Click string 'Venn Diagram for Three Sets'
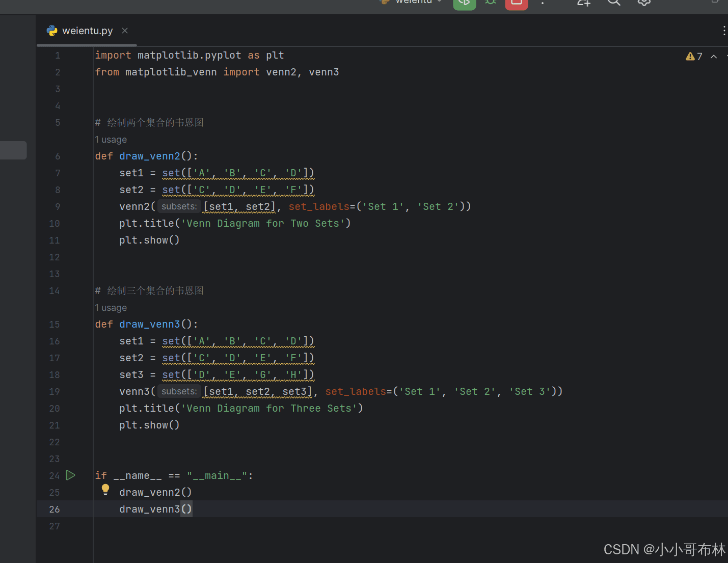 click(269, 408)
